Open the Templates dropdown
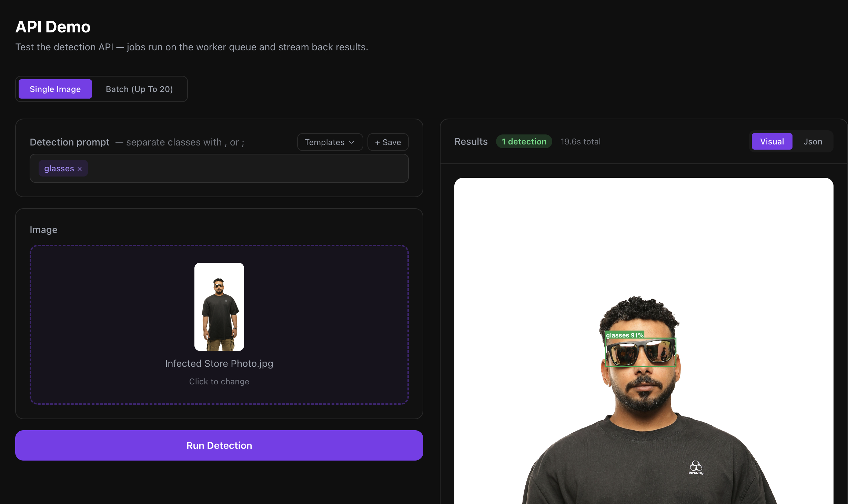 330,142
